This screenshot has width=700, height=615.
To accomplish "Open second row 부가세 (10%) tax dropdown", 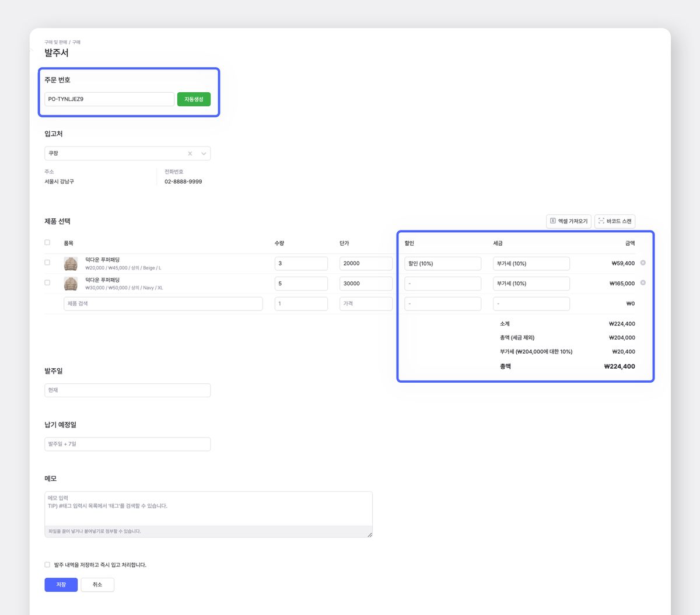I will pos(531,284).
